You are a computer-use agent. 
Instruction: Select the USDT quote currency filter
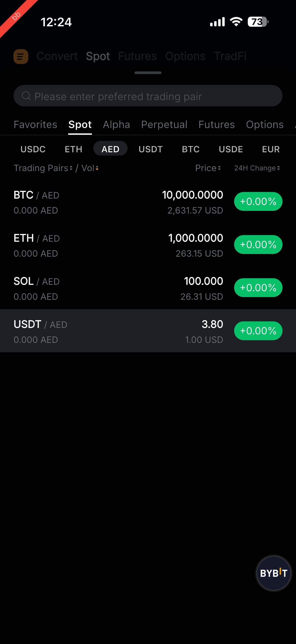point(150,149)
